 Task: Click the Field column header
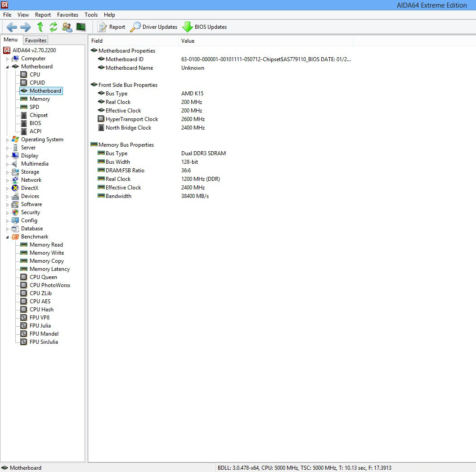133,40
